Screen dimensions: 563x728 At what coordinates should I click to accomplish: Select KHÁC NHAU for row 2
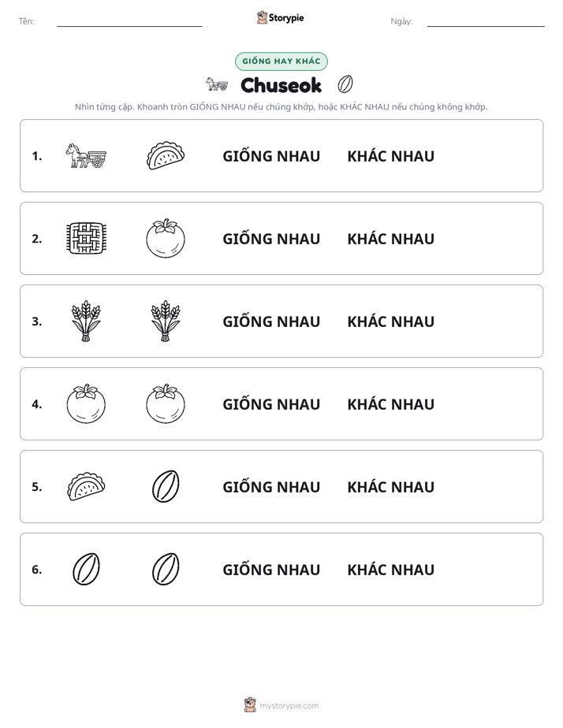(390, 239)
